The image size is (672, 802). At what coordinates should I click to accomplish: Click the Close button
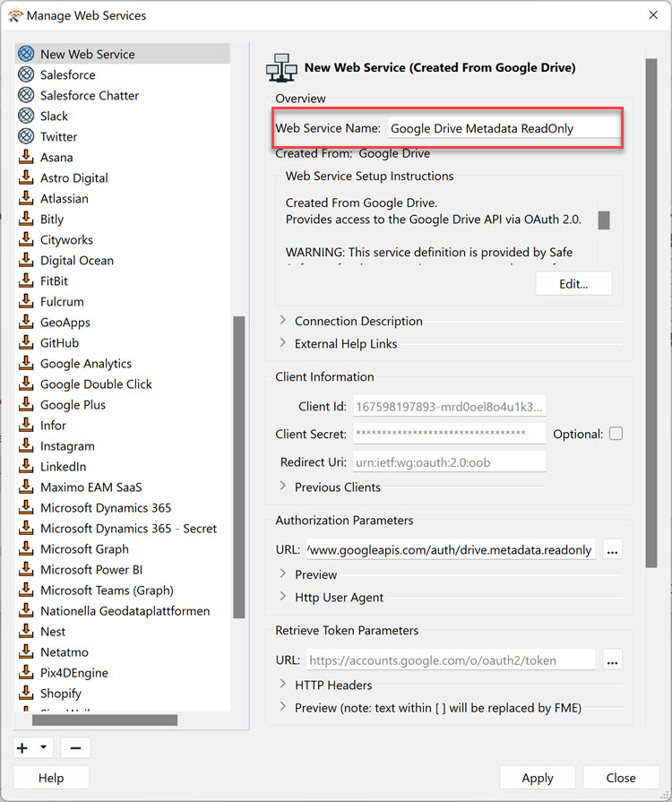pos(621,778)
